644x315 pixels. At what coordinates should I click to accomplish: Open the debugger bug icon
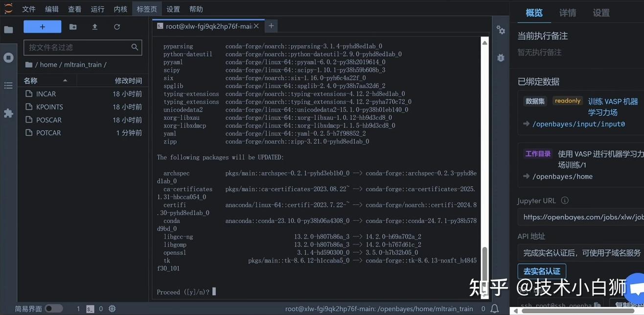(501, 57)
